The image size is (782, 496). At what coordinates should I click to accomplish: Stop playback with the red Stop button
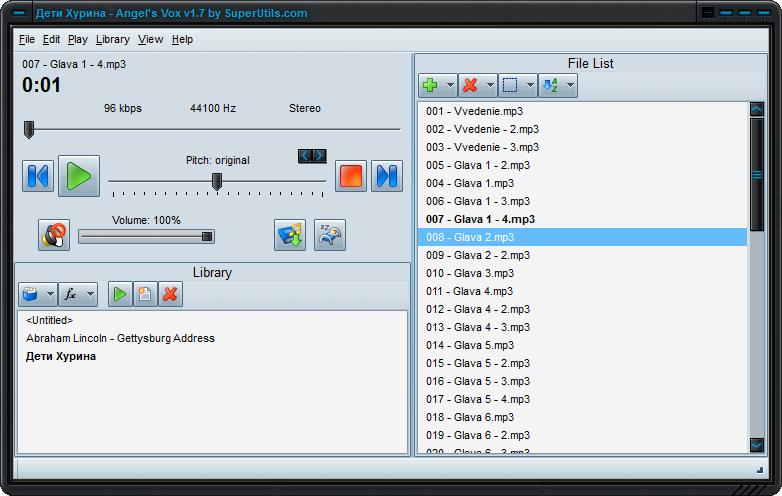pyautogui.click(x=351, y=176)
